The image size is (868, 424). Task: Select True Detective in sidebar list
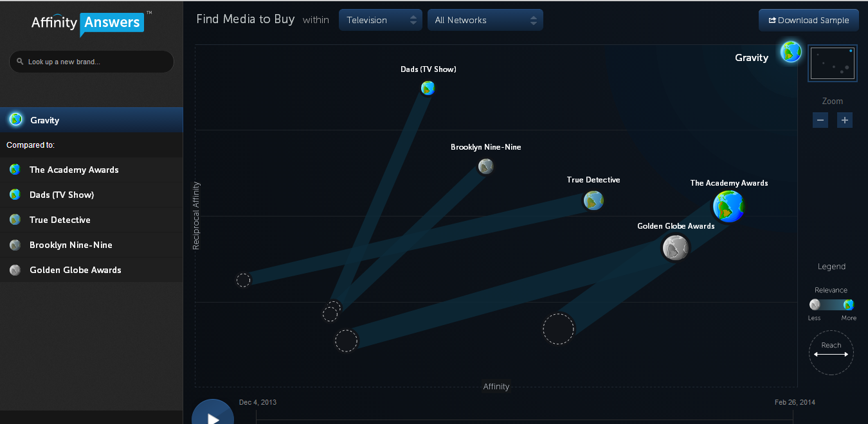click(91, 220)
